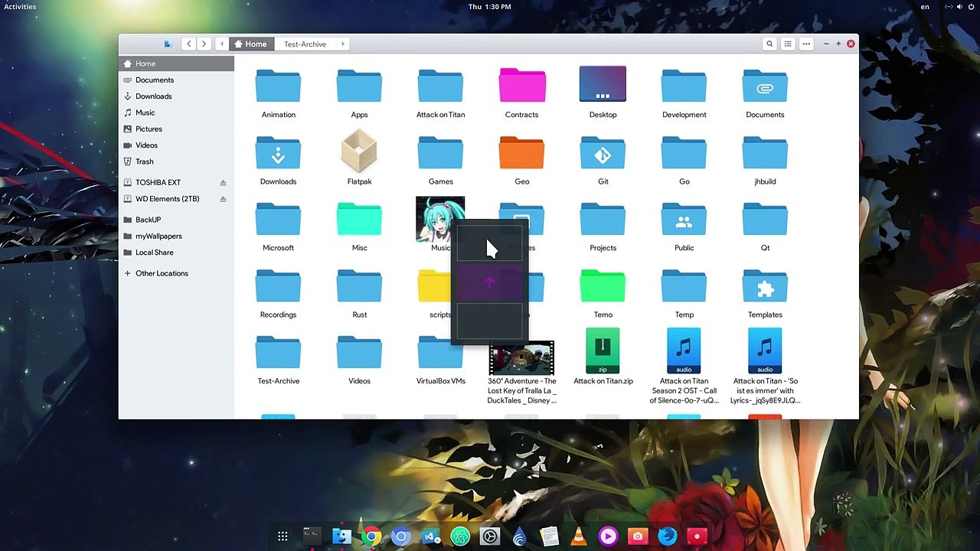The width and height of the screenshot is (980, 551).
Task: Select the Attack on Titan folder
Action: pos(440,86)
